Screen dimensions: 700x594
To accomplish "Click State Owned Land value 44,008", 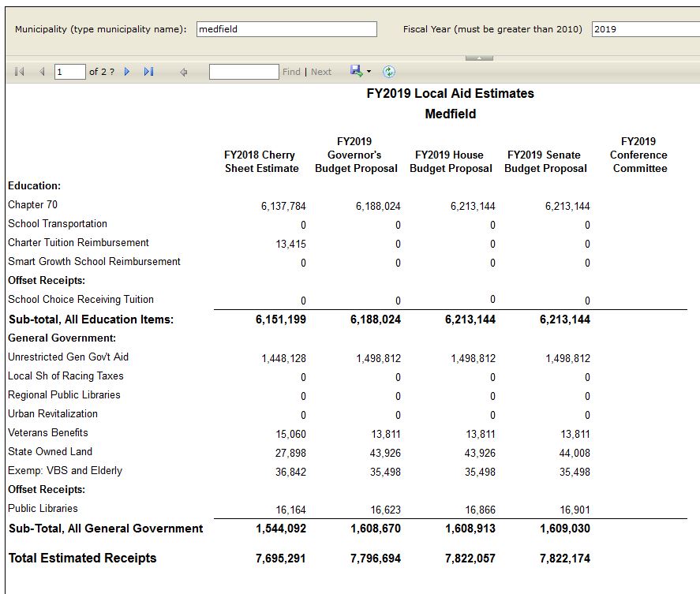I will point(575,454).
